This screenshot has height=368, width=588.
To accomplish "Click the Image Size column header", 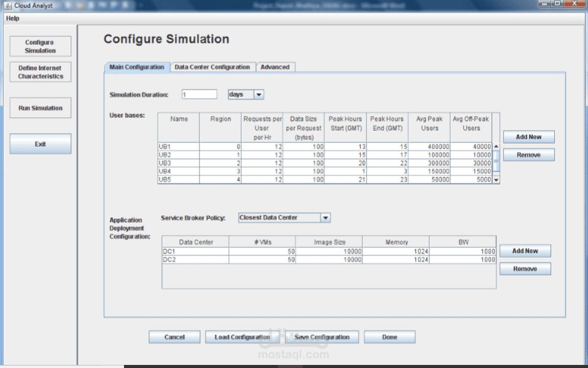I will 329,242.
